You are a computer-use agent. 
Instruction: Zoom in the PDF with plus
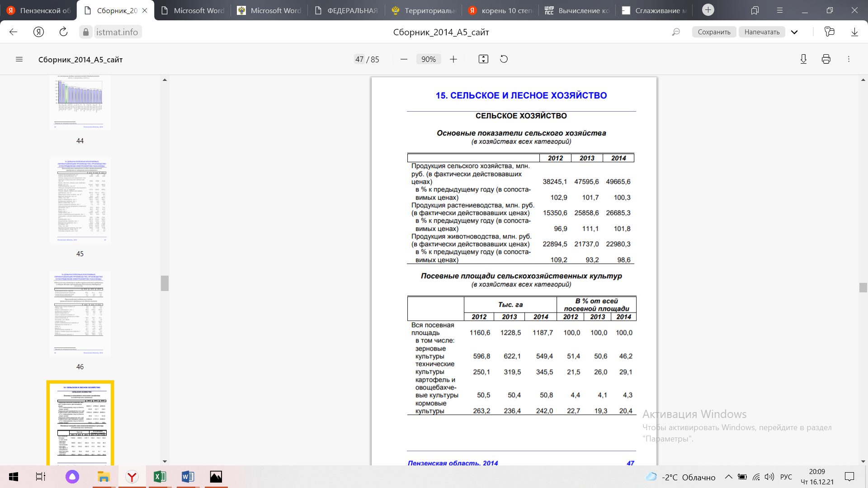pyautogui.click(x=453, y=59)
